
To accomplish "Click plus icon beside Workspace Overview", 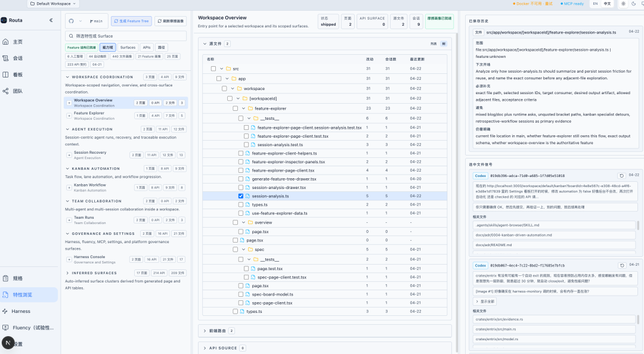I will 69,103.
